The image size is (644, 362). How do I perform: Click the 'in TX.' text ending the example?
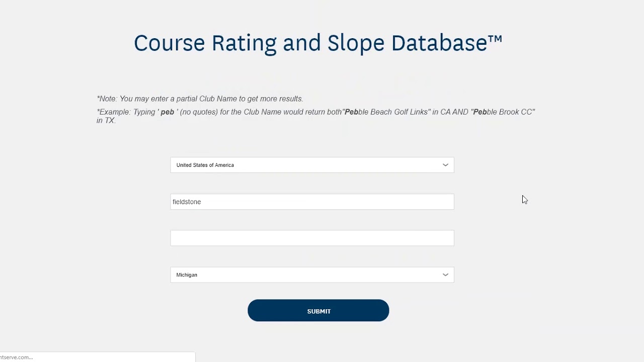point(107,121)
